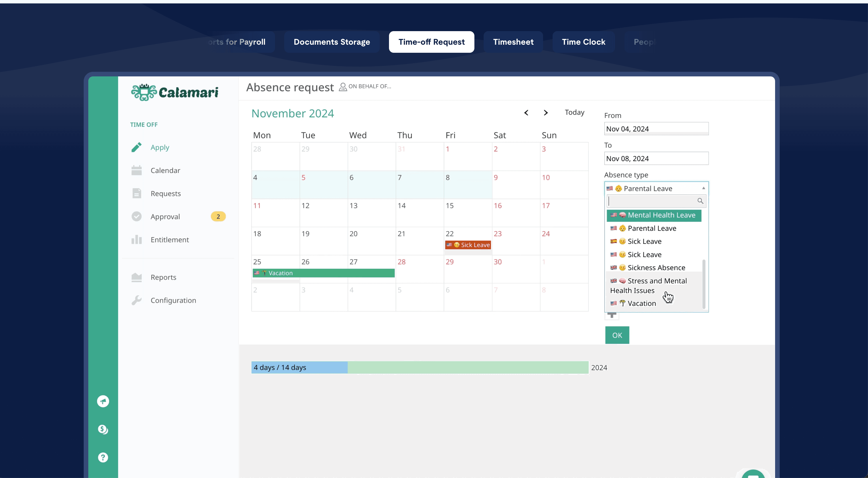The height and width of the screenshot is (478, 868).
Task: Click the Entitlement bar chart icon
Action: (136, 240)
